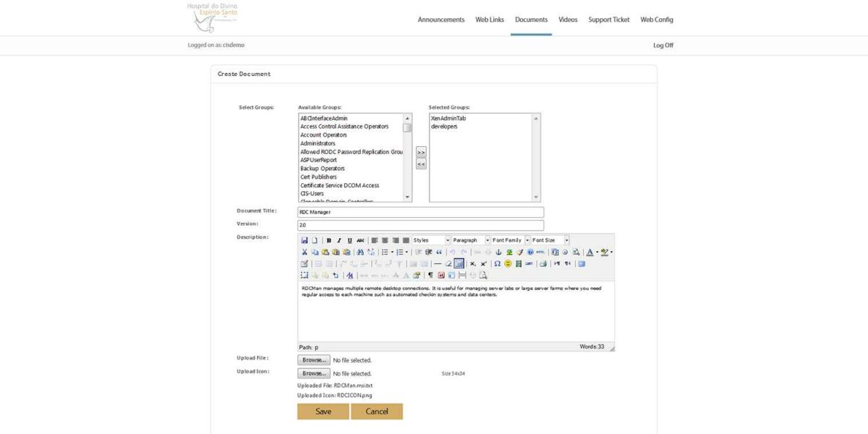Open the Styles dropdown in the editor
868x434 pixels.
[x=429, y=239]
